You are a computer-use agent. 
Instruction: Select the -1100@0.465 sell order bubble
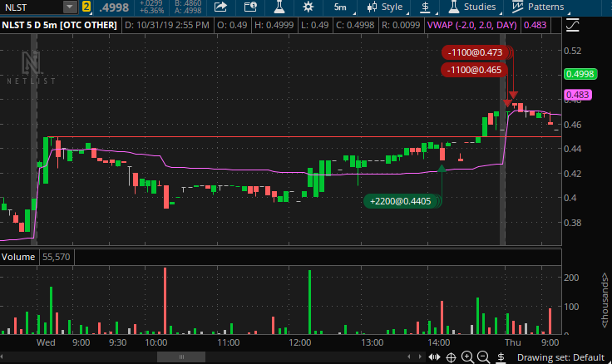[x=474, y=71]
